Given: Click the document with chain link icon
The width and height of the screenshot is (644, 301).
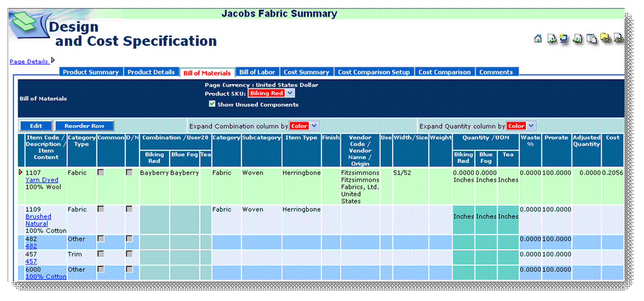Looking at the screenshot, I should pos(619,39).
